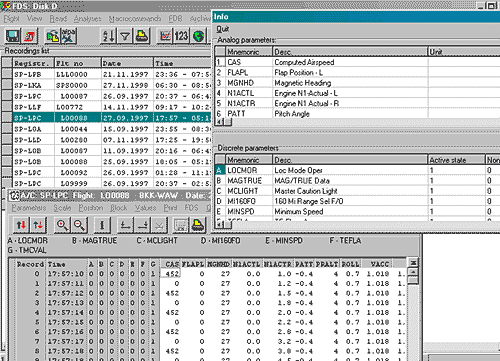Select MGNHD Magnetic Heading row

pyautogui.click(x=357, y=83)
